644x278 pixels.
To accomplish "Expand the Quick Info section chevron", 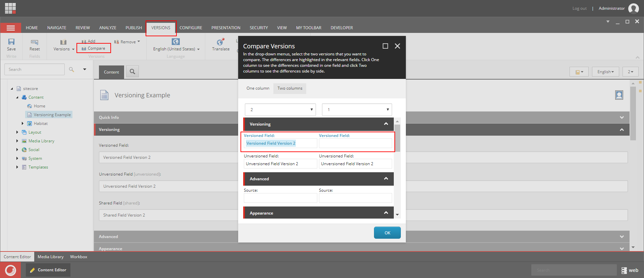I will coord(622,118).
